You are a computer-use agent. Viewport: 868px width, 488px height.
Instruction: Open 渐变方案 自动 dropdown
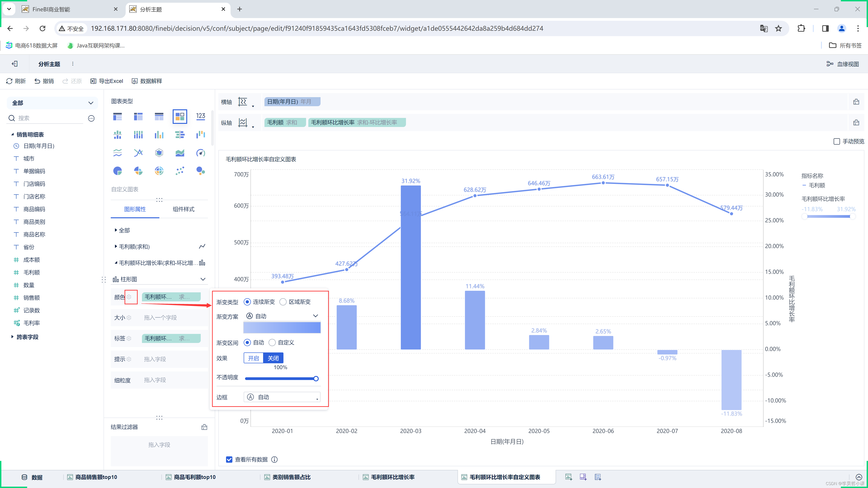coord(282,316)
